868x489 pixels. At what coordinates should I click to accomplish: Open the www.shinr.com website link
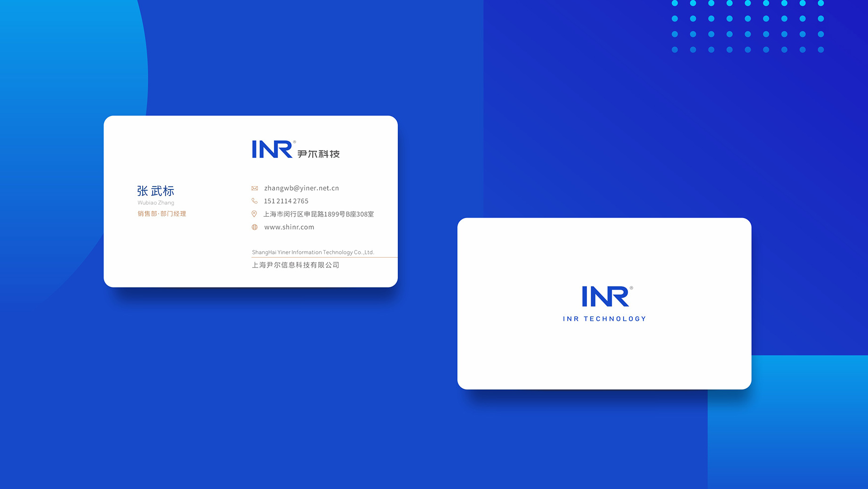pos(289,227)
